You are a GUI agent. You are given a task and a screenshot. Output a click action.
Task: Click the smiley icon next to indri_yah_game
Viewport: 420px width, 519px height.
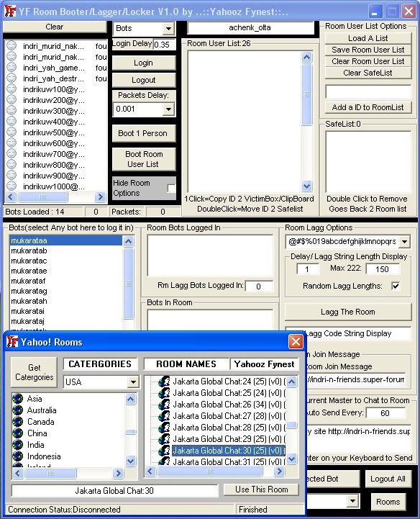click(x=12, y=68)
